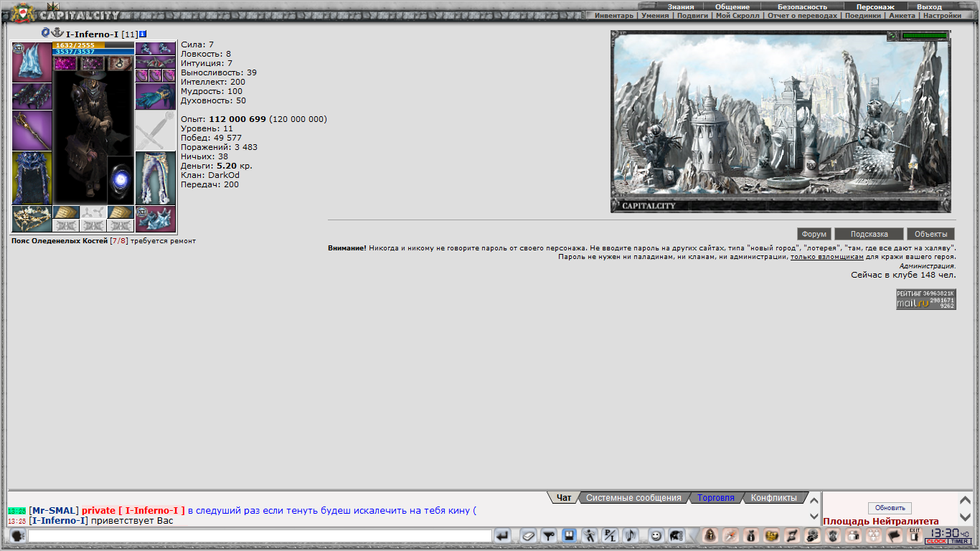Image resolution: width=980 pixels, height=551 pixels.
Task: Click the send message arrow icon
Action: pos(502,535)
